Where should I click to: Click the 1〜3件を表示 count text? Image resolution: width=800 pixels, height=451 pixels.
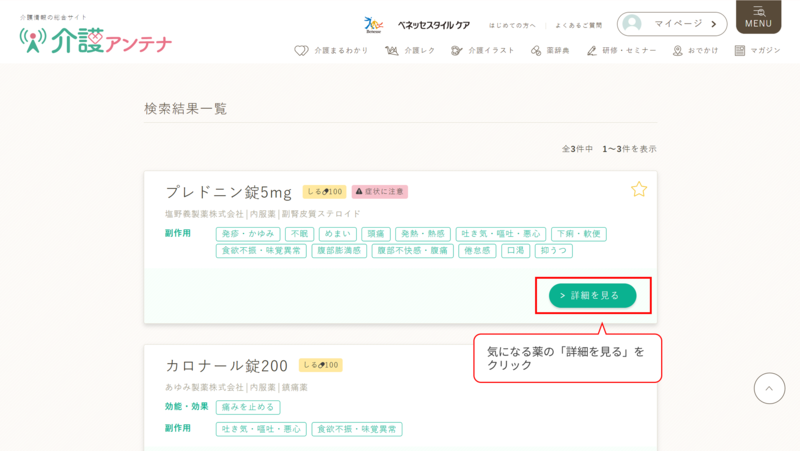[x=630, y=149]
